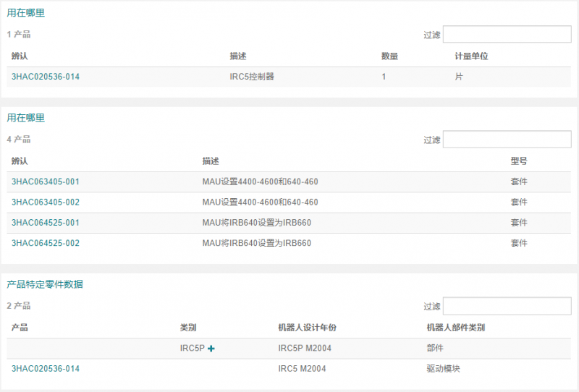
Task: Select description of row 3HAC064525-001
Action: pos(257,223)
